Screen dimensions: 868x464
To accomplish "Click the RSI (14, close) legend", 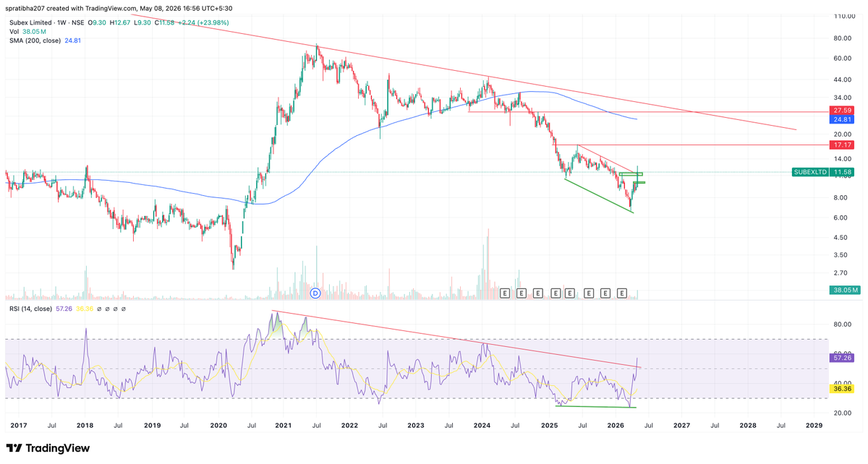I will pyautogui.click(x=30, y=309).
